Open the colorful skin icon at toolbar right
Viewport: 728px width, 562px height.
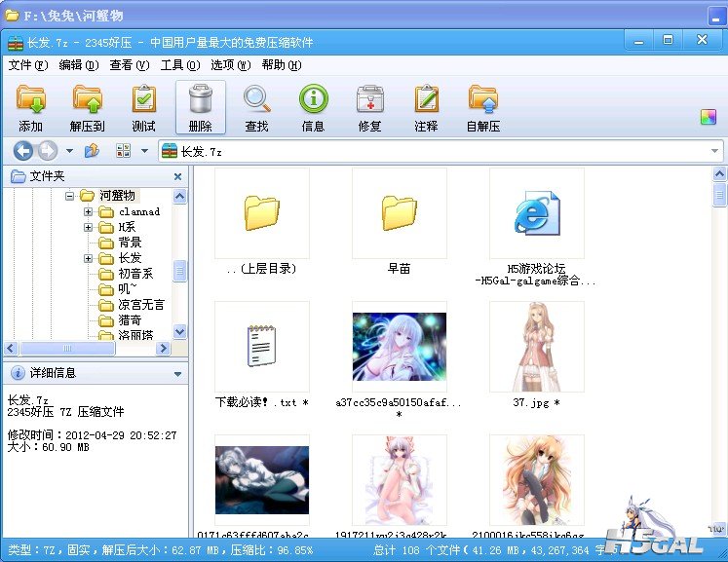(x=709, y=117)
